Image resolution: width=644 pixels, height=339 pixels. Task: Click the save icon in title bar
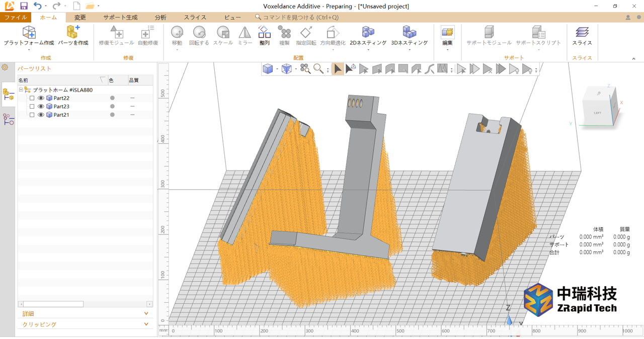[24, 6]
